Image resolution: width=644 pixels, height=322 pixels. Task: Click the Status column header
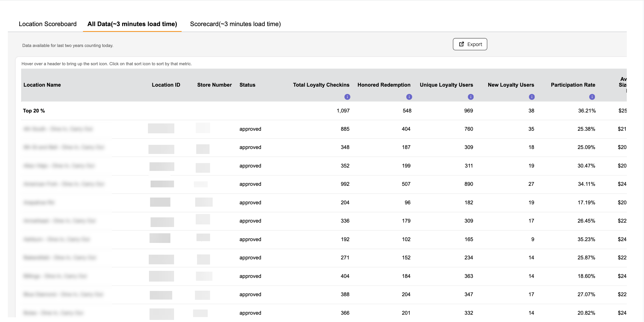coord(247,85)
